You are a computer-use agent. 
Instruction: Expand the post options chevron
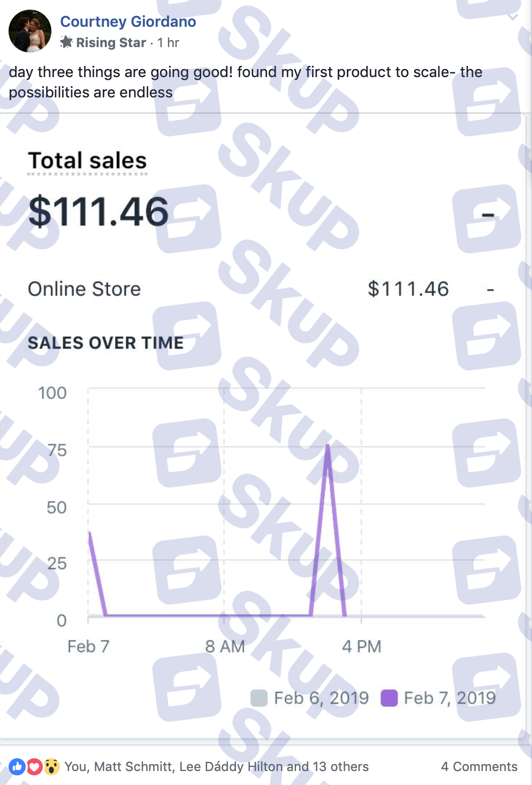pos(512,17)
